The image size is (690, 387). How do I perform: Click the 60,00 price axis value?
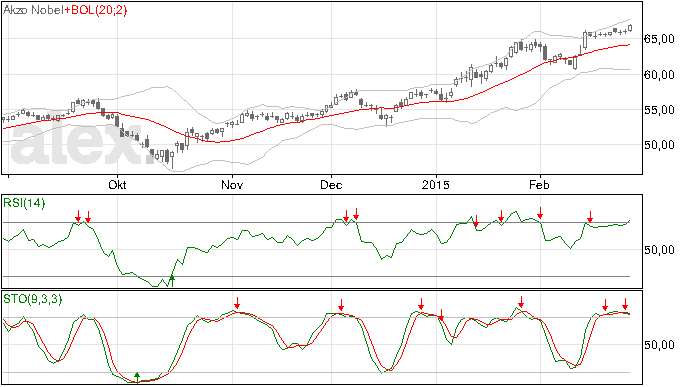659,75
